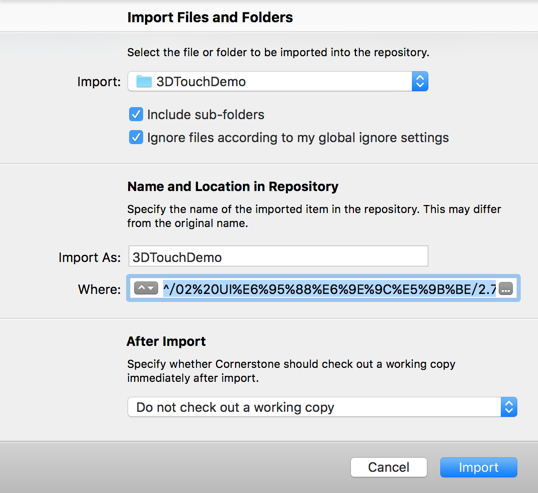Uncheck Include sub-folders
The height and width of the screenshot is (493, 538).
[136, 114]
